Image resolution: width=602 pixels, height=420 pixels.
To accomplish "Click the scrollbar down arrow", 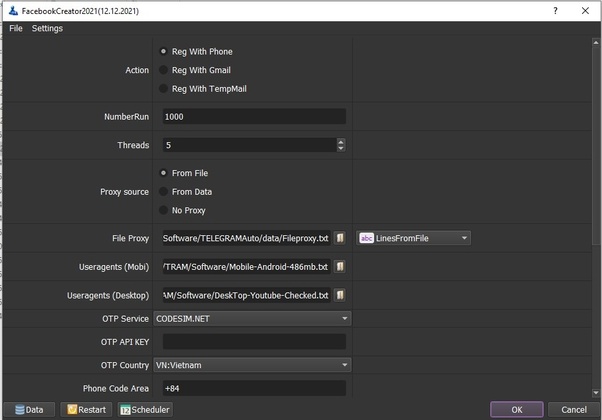I will [596, 393].
